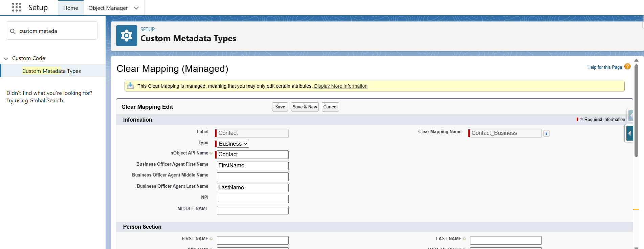
Task: Click the Person Section FIRST NAME field
Action: (253, 240)
